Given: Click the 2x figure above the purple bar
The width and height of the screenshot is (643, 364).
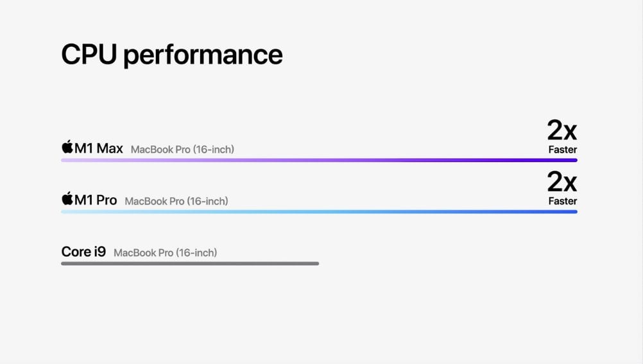Looking at the screenshot, I should (562, 131).
